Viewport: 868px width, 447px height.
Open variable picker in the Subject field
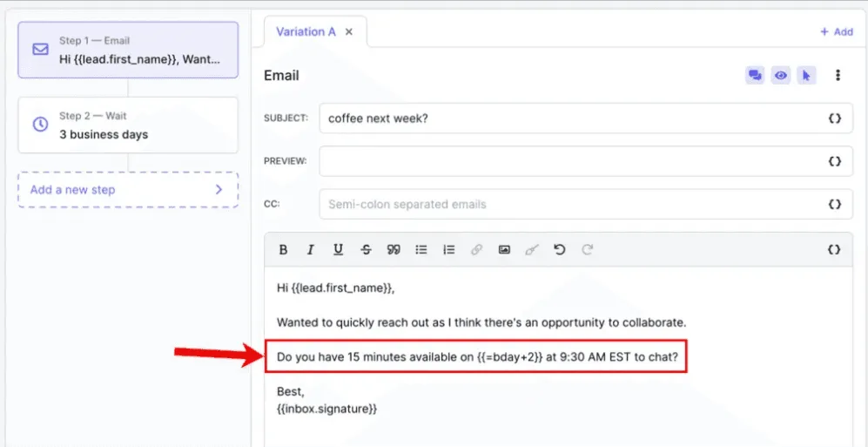pyautogui.click(x=834, y=119)
